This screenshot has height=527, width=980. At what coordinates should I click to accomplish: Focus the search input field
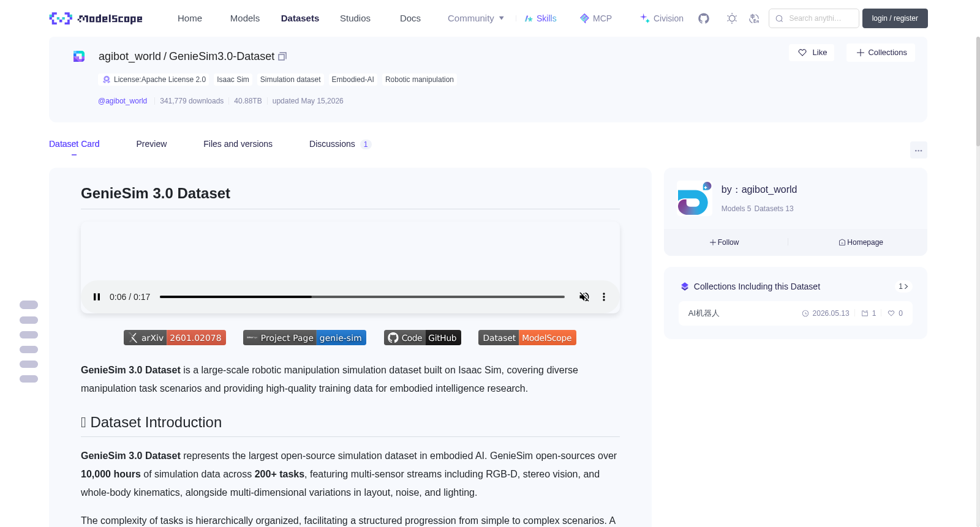coord(814,18)
